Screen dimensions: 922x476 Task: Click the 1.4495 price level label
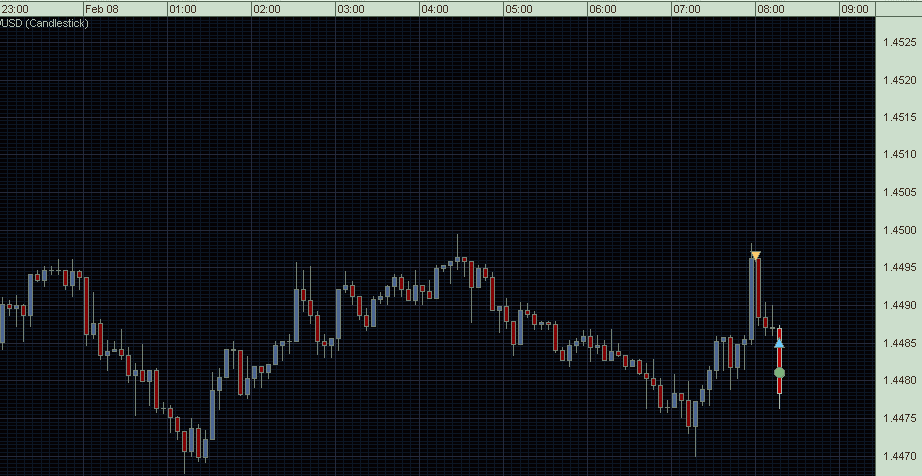pos(900,267)
